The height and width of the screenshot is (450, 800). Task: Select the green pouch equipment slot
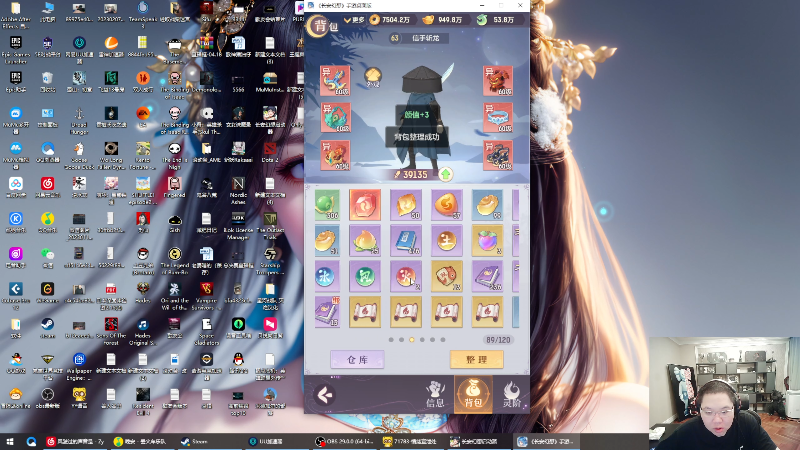[x=335, y=117]
